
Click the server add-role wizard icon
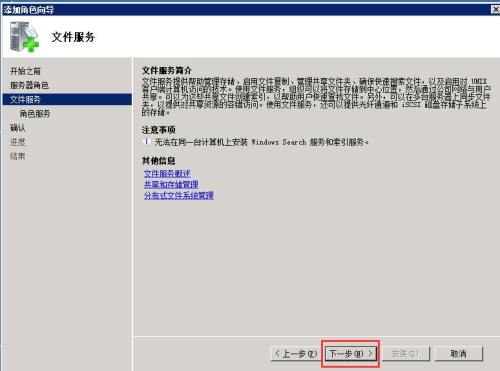[24, 37]
